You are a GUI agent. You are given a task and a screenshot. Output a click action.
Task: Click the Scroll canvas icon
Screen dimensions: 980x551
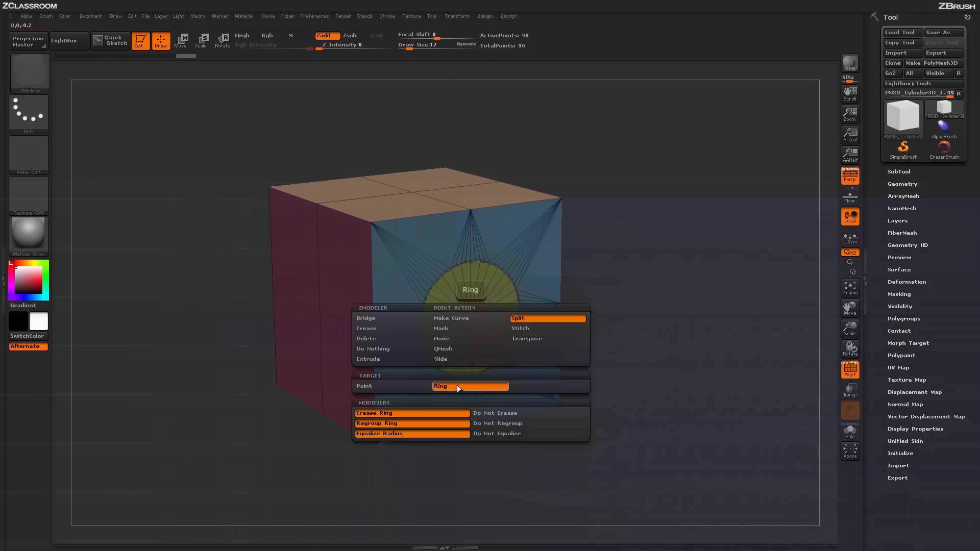(x=850, y=94)
